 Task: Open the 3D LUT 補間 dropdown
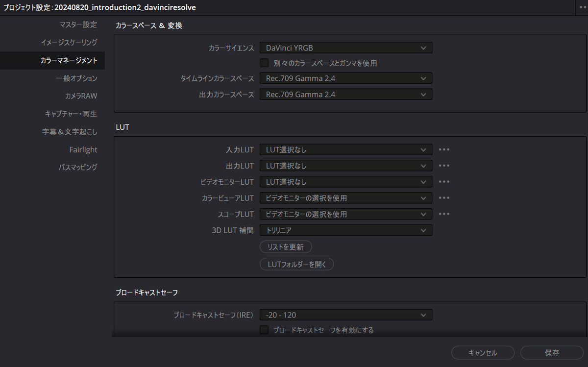(x=346, y=230)
